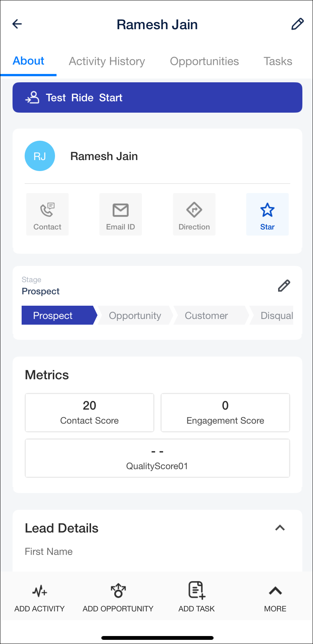Switch to the Activity History tab
Image resolution: width=313 pixels, height=644 pixels.
pos(107,61)
